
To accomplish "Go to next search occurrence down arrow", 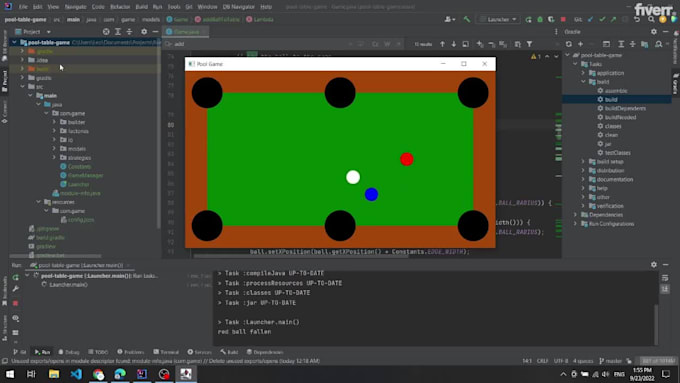I will click(x=454, y=44).
